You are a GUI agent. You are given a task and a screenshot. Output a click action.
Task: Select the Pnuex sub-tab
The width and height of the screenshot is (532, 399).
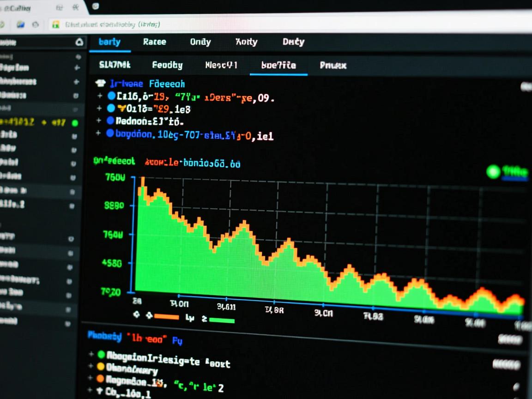[x=333, y=66]
